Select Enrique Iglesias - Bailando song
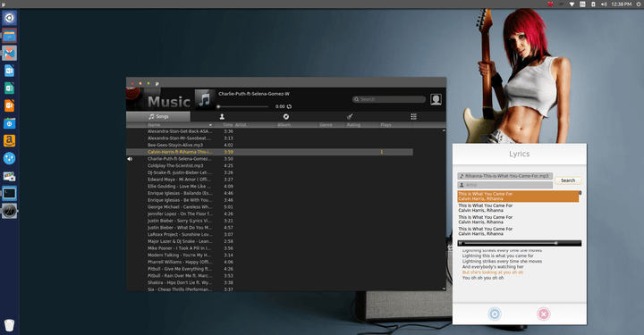644x335 pixels. point(269,193)
